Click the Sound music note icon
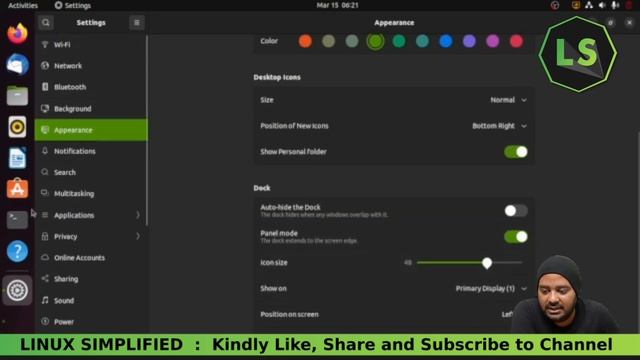 click(45, 300)
